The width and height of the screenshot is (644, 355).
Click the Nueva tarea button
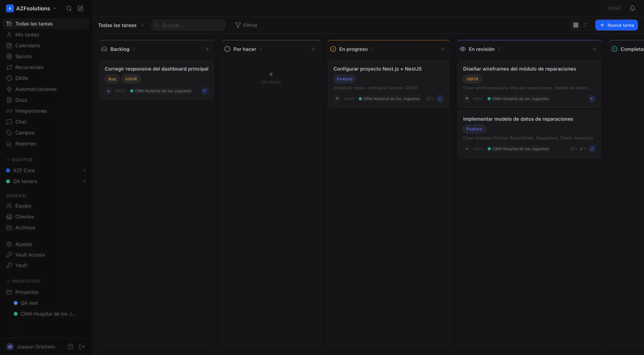click(616, 25)
